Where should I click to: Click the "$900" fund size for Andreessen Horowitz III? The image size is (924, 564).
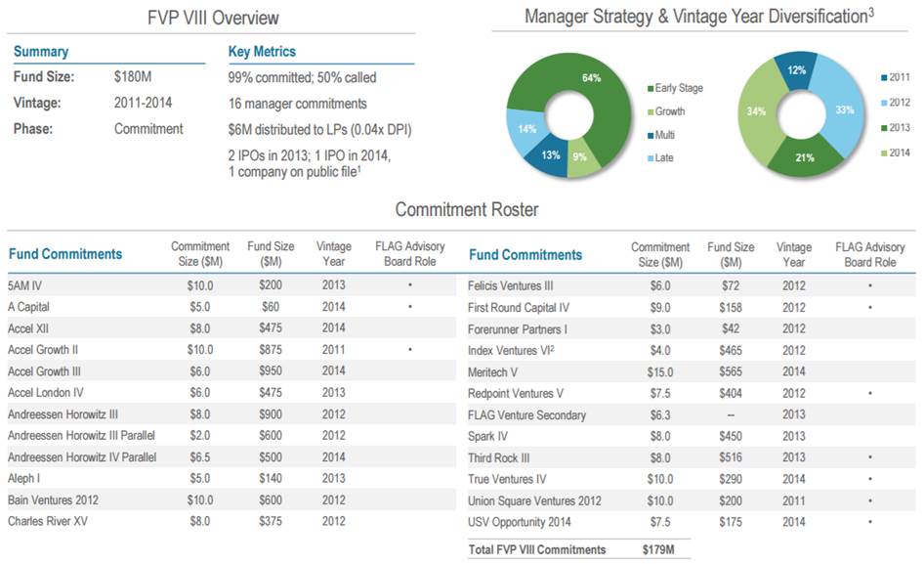point(271,414)
